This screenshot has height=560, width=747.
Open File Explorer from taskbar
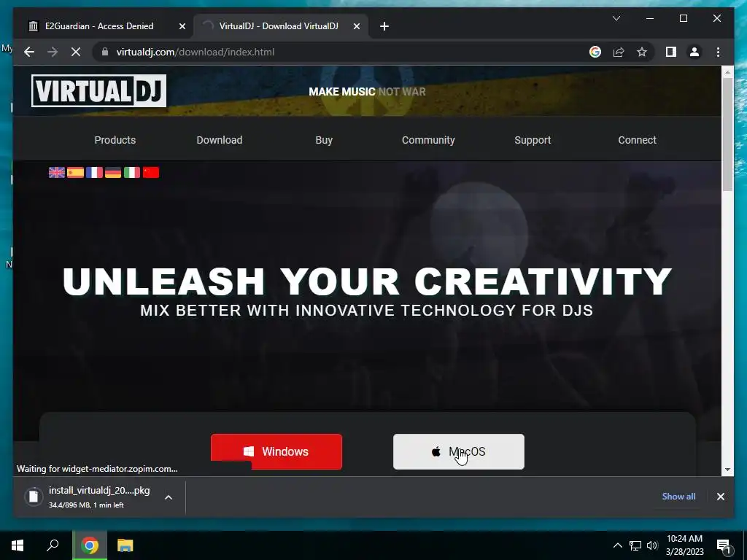pos(125,545)
